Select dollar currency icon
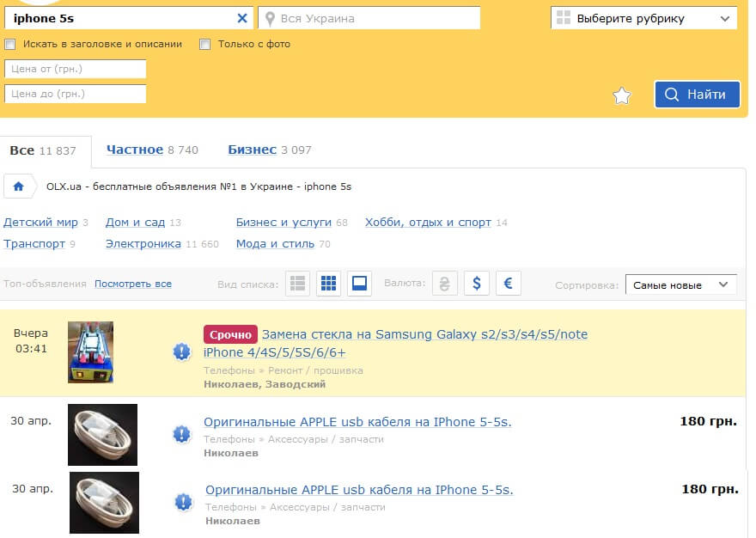Screen dimensions: 756x538 pos(476,284)
